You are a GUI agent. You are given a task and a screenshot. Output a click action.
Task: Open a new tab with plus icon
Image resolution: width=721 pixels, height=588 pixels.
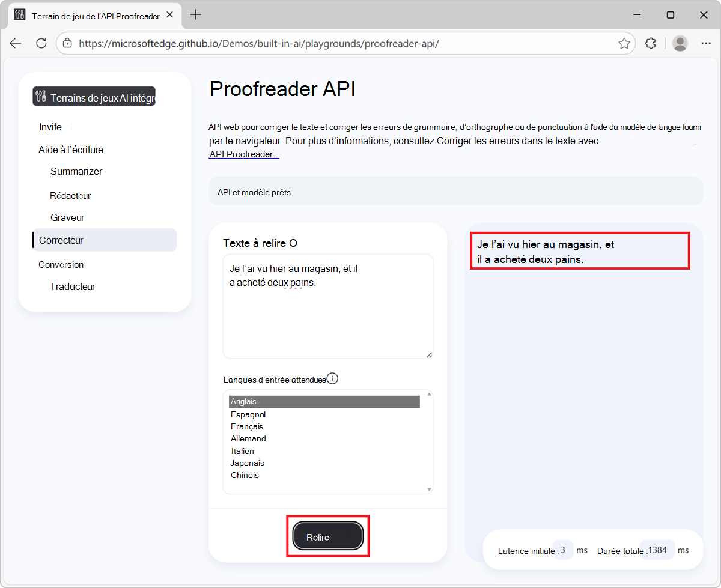[195, 15]
